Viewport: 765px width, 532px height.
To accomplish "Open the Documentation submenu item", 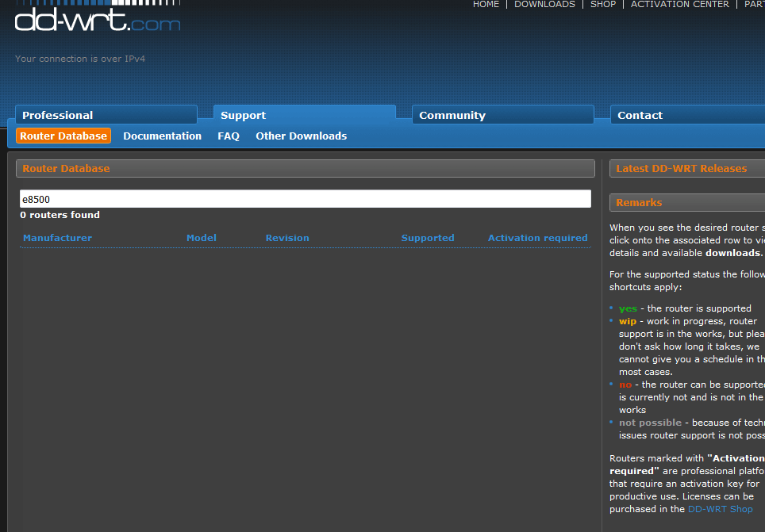I will [x=163, y=136].
